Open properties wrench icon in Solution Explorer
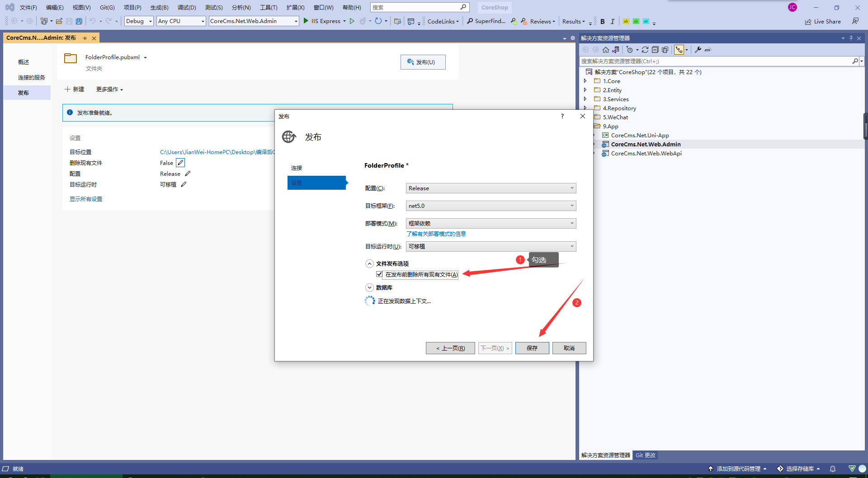The height and width of the screenshot is (478, 868). coord(698,50)
